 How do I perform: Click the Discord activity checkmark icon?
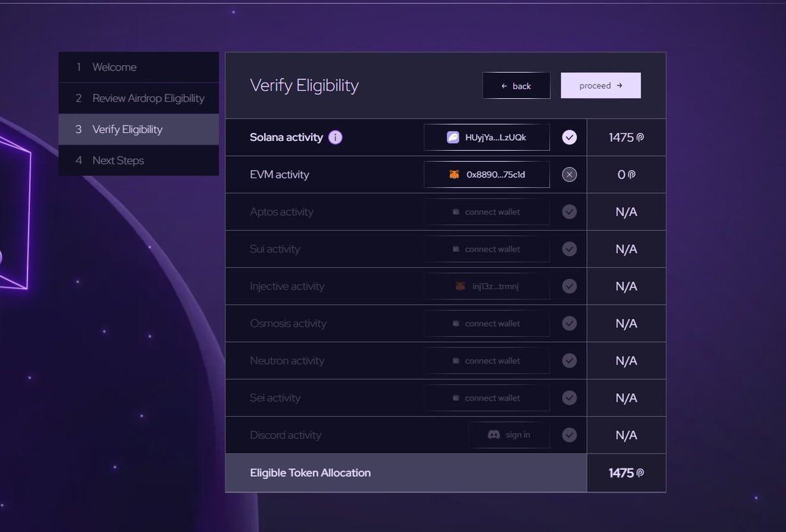point(569,435)
